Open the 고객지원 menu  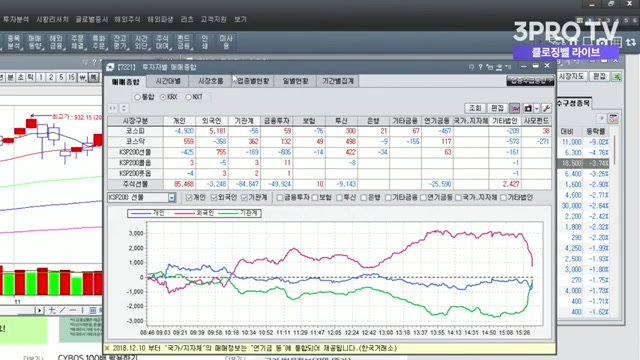coord(213,19)
